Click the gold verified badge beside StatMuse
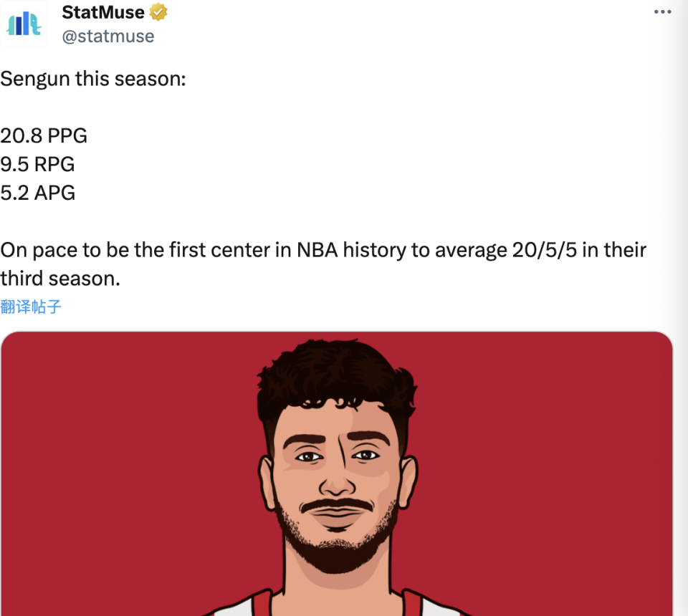 click(158, 12)
